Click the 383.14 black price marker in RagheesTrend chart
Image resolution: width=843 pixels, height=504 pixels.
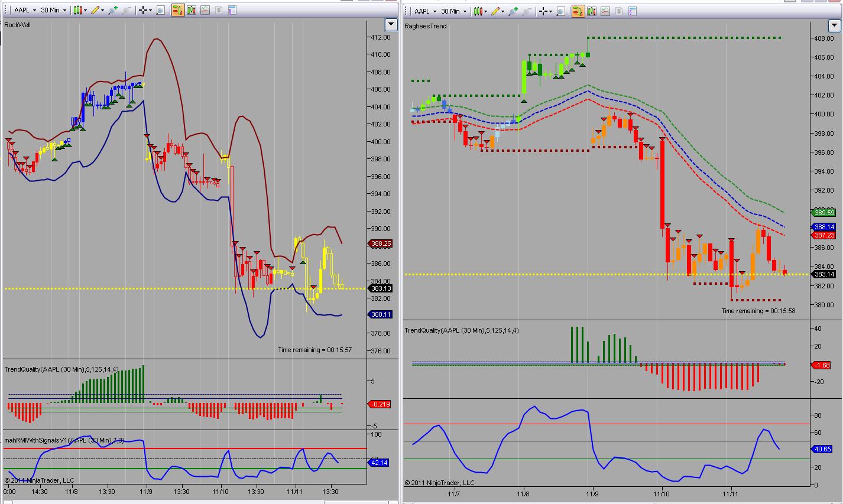pyautogui.click(x=824, y=274)
